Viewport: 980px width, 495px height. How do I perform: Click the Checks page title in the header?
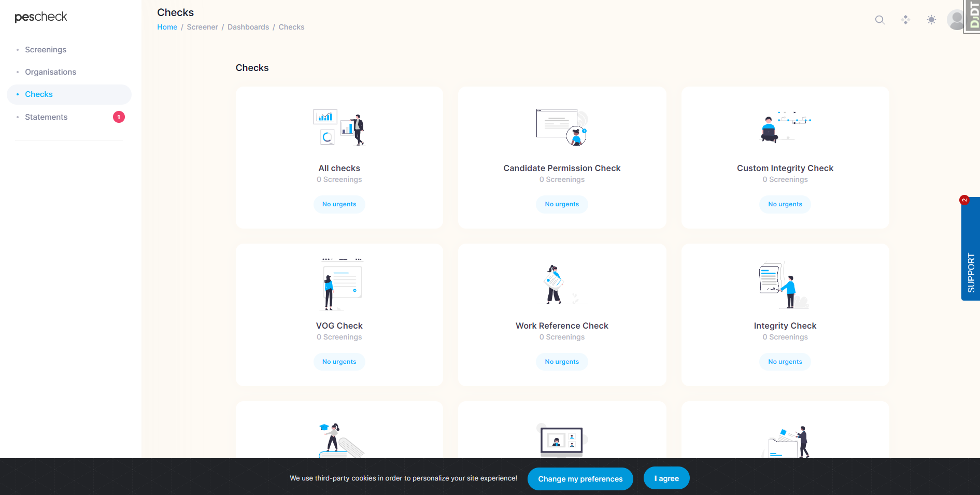(176, 12)
